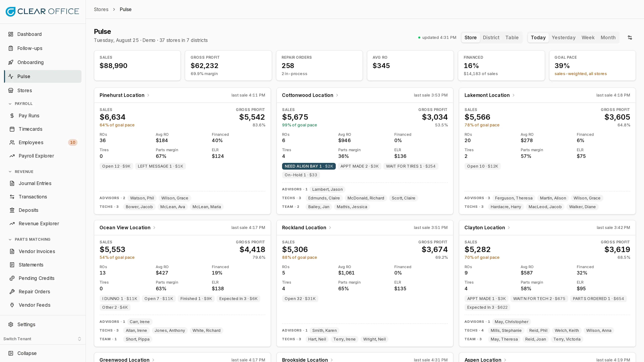Select the Month time range
Screen dimensions: 644x362
[x=608, y=38]
